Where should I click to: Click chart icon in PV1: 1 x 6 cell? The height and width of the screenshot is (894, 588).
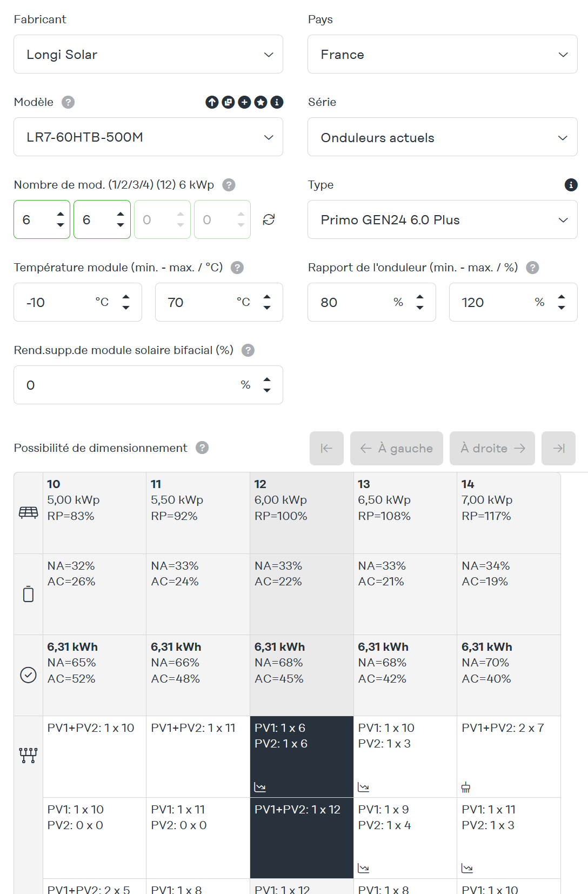point(260,787)
